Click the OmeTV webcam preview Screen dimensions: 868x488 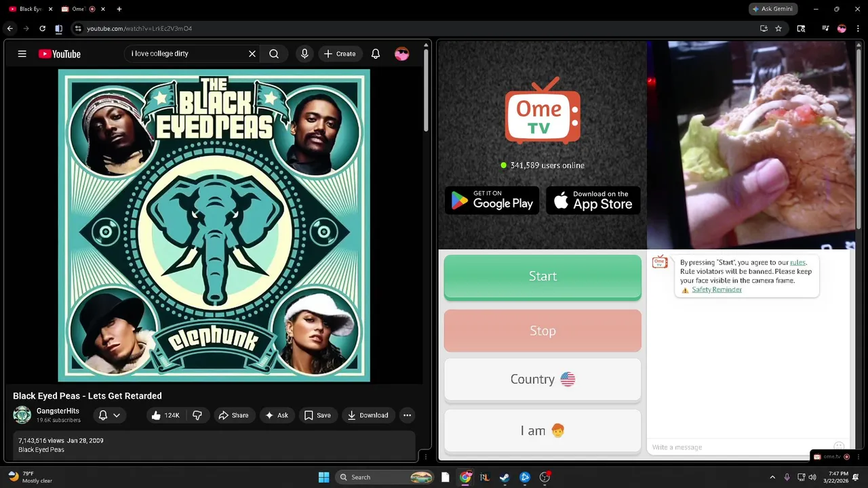[x=751, y=145]
